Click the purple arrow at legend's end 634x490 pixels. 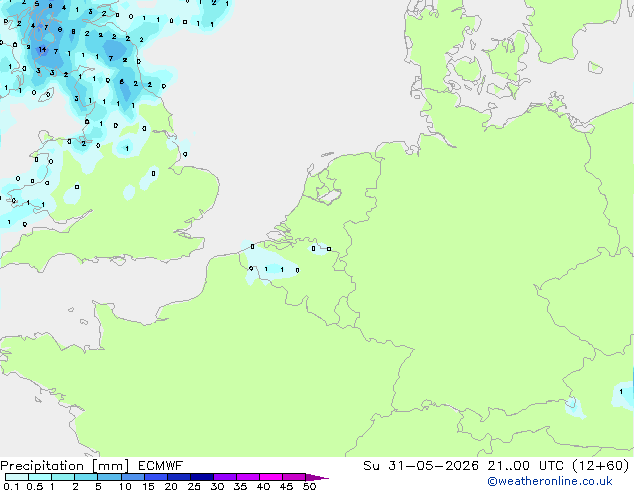pyautogui.click(x=317, y=477)
